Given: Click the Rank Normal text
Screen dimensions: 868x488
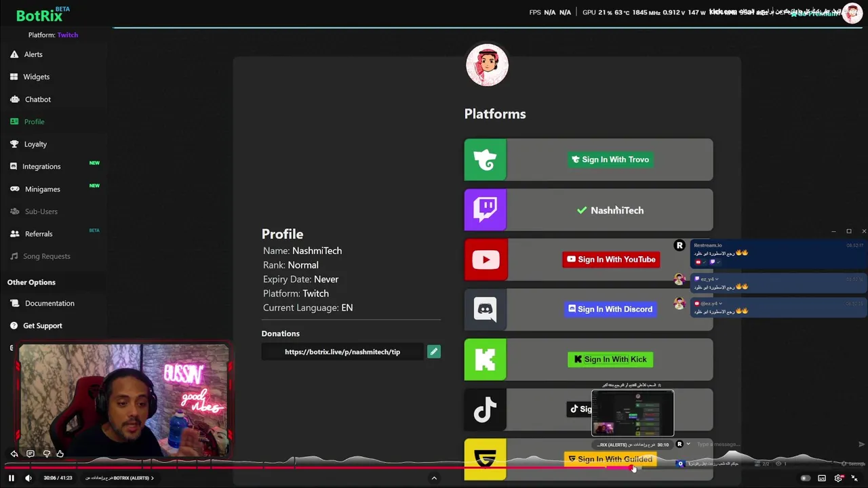Looking at the screenshot, I should tap(290, 265).
